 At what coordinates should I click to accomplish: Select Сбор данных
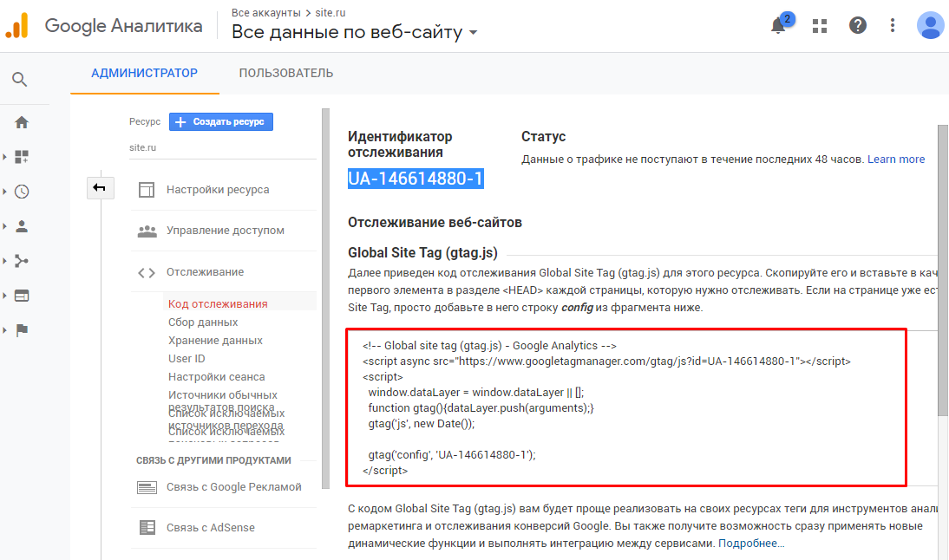tap(203, 322)
